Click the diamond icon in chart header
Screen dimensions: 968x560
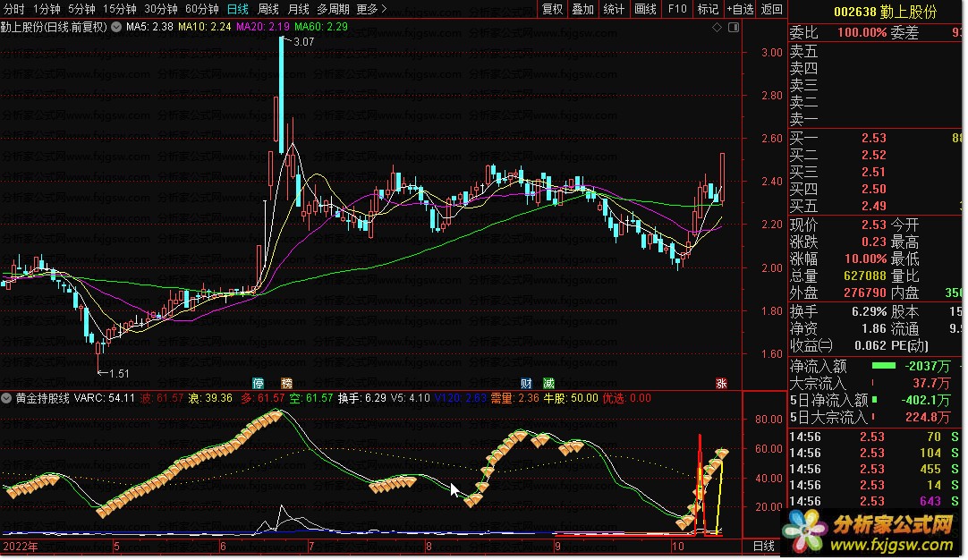pyautogui.click(x=717, y=27)
